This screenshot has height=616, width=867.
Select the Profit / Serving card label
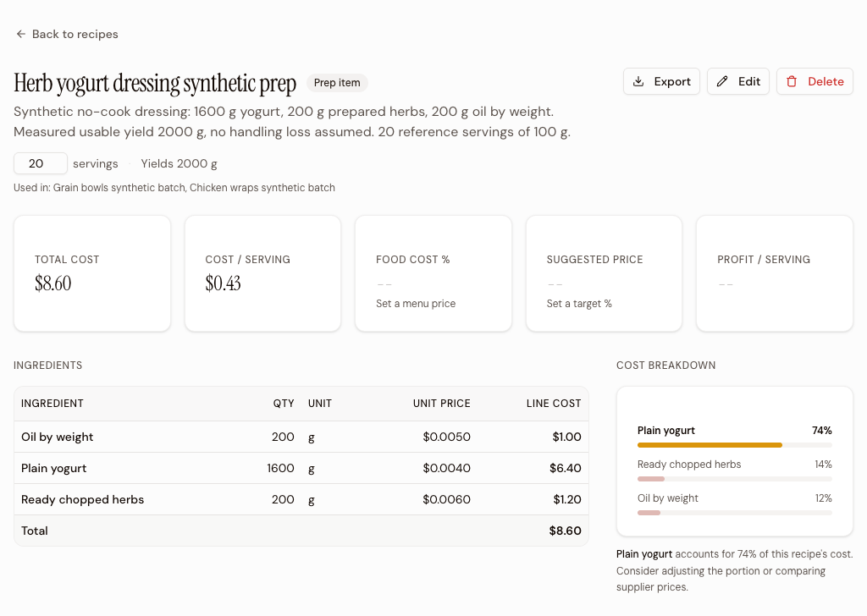pyautogui.click(x=764, y=260)
